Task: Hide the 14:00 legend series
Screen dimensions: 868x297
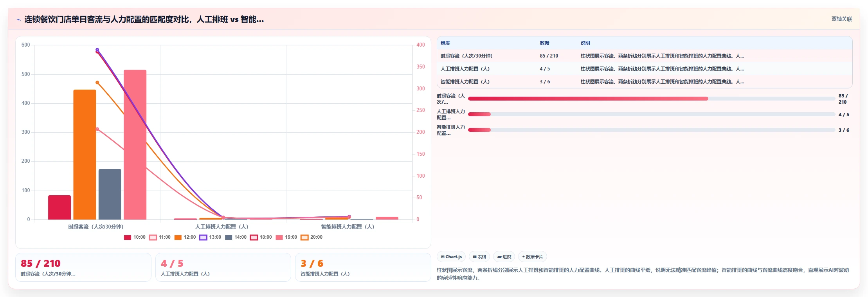Action: (236, 237)
